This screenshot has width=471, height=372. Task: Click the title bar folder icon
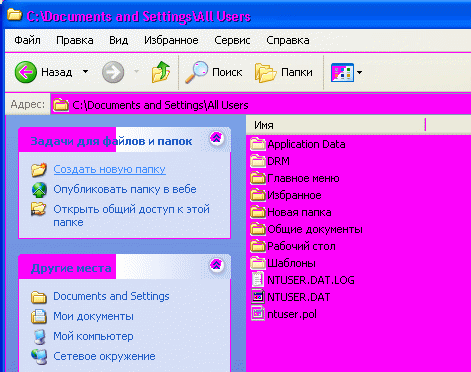(x=14, y=15)
